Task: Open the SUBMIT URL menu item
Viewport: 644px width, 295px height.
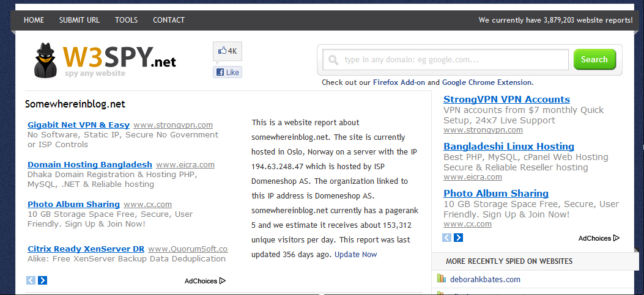Action: click(x=80, y=20)
